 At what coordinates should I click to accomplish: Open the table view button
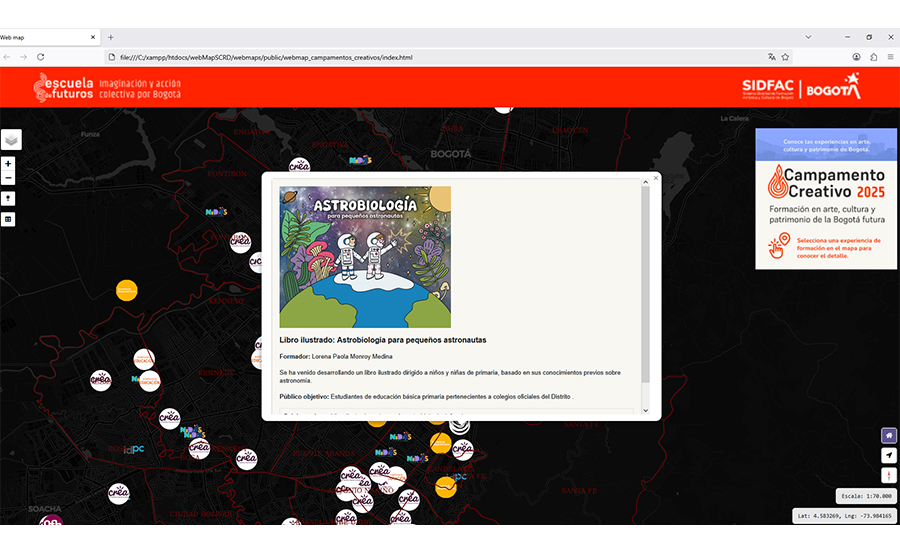click(x=9, y=219)
